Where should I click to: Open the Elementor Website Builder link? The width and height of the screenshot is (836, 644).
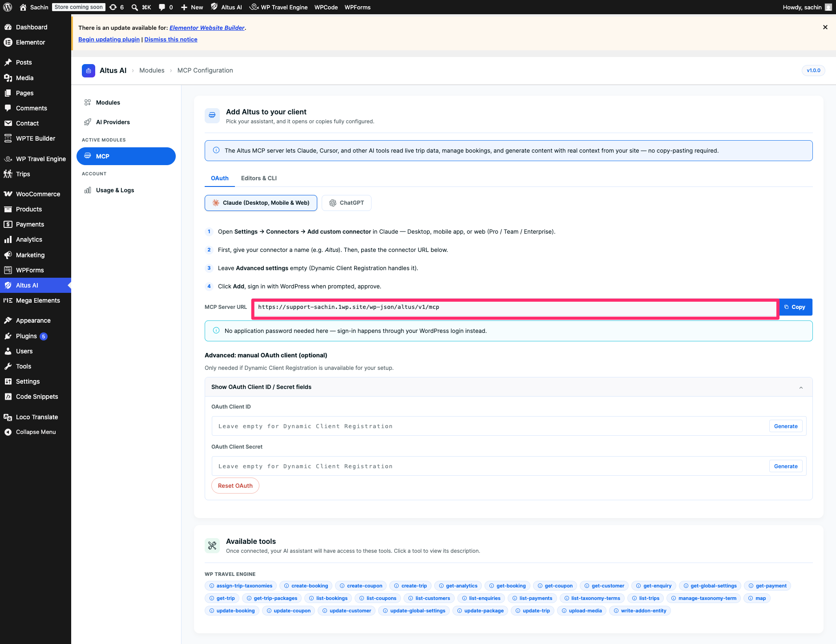click(207, 28)
